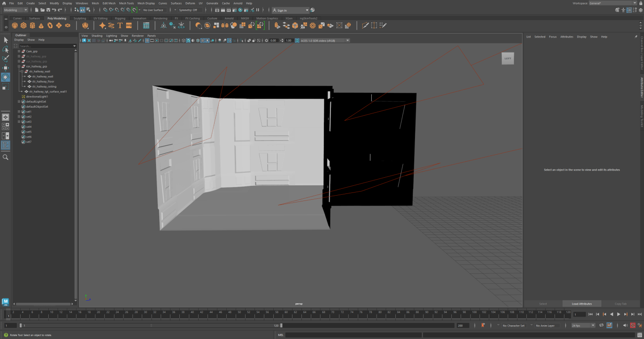Expand the defaultLightSet node
This screenshot has height=339, width=644.
(x=19, y=102)
